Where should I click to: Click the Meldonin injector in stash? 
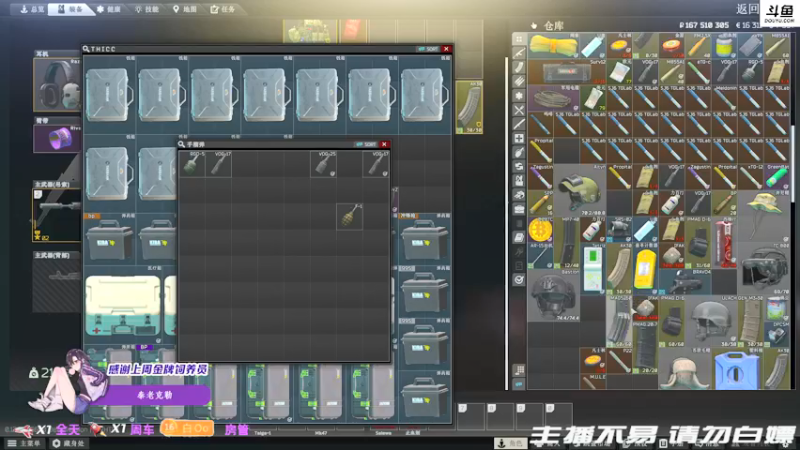[x=724, y=98]
